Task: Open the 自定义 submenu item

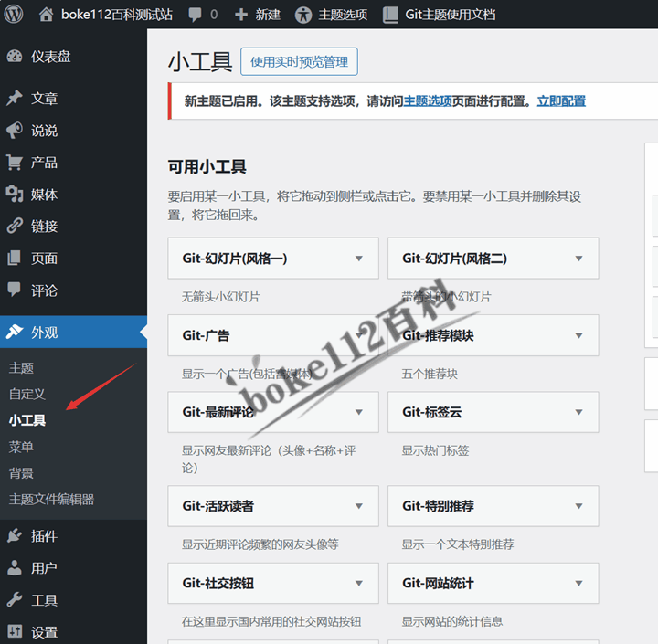Action: point(27,394)
